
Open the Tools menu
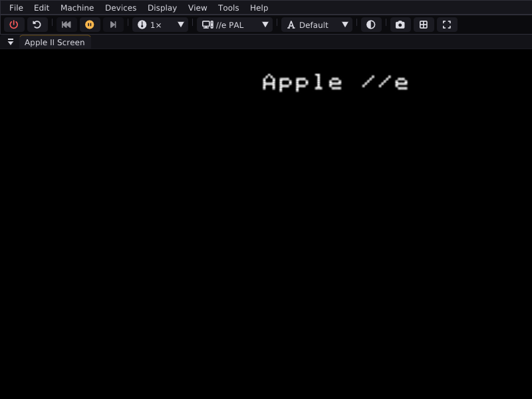(x=228, y=8)
